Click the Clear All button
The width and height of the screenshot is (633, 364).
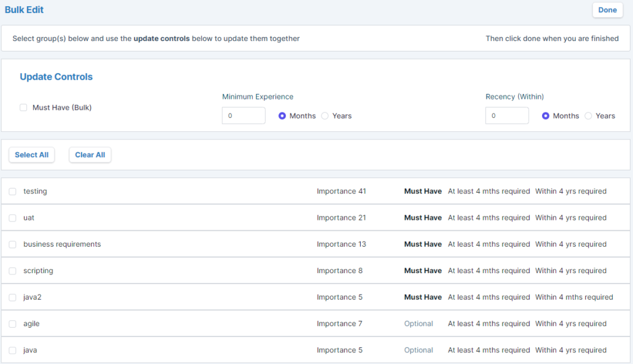(90, 155)
